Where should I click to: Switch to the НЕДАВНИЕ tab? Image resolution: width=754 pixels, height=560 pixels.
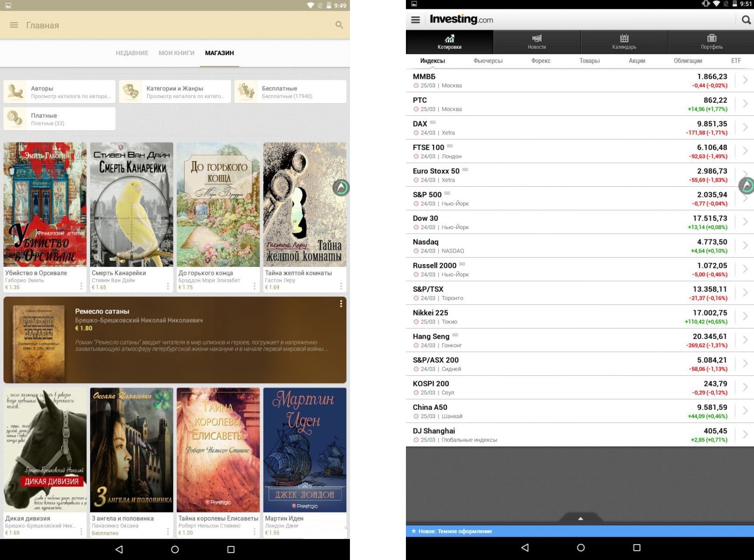point(132,53)
